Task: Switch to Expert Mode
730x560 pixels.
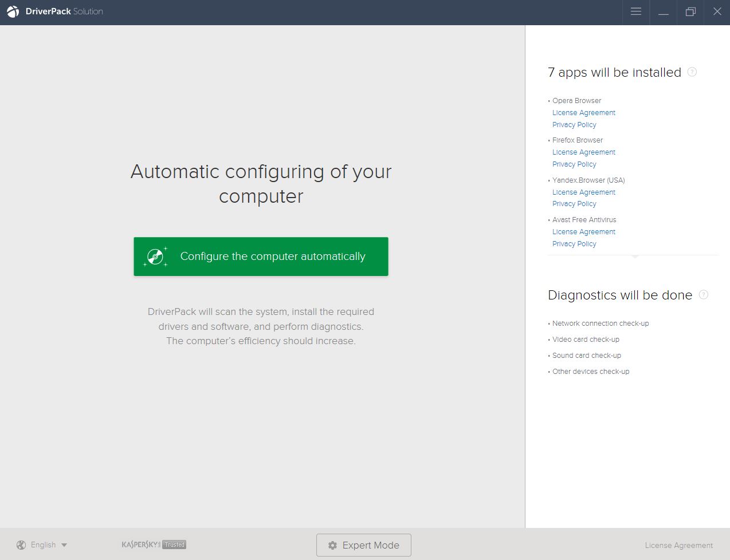Action: coord(363,545)
